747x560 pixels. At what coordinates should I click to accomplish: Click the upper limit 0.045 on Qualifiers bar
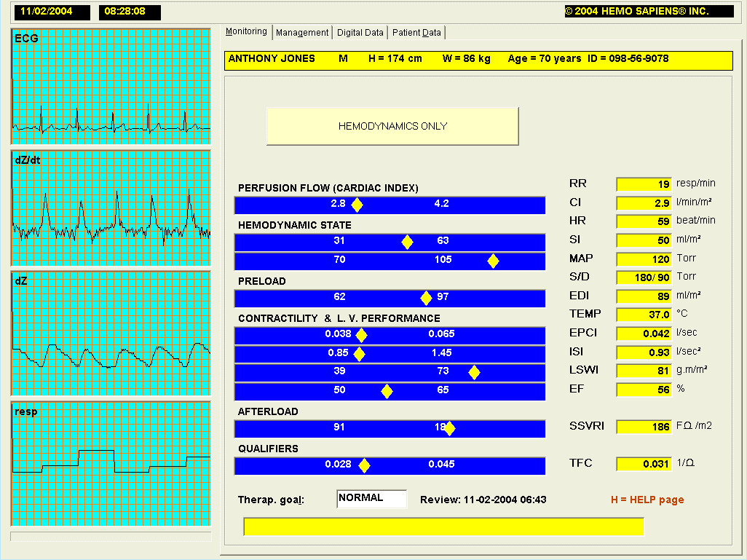click(441, 464)
